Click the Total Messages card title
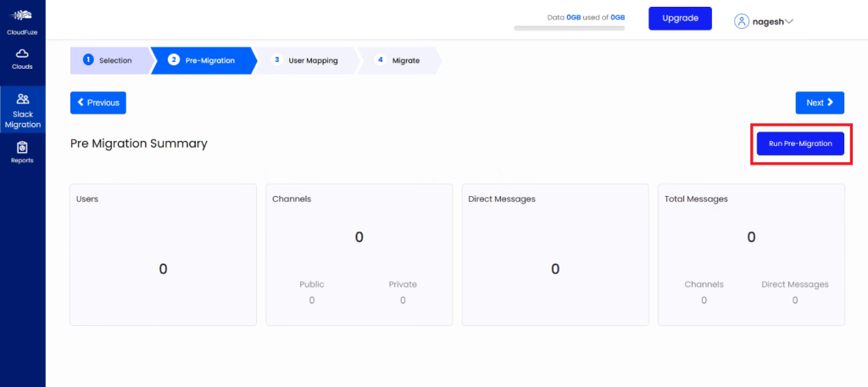Screen dimensions: 868x387 click(x=697, y=199)
